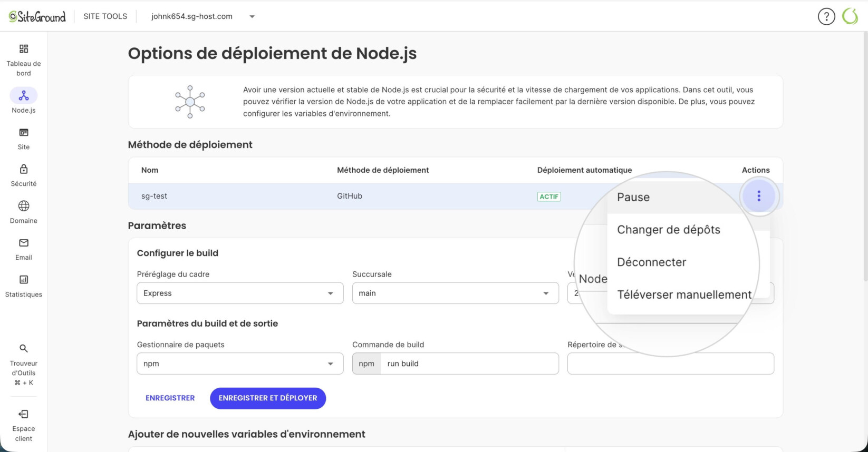Click the Déploiement automatique column header
This screenshot has height=452, width=868.
pyautogui.click(x=584, y=170)
